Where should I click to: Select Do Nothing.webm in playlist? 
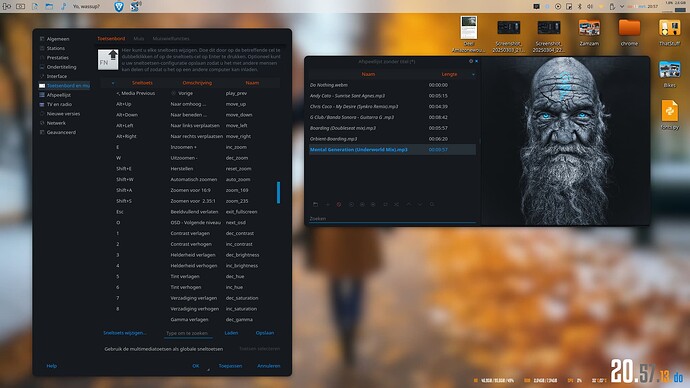392,85
